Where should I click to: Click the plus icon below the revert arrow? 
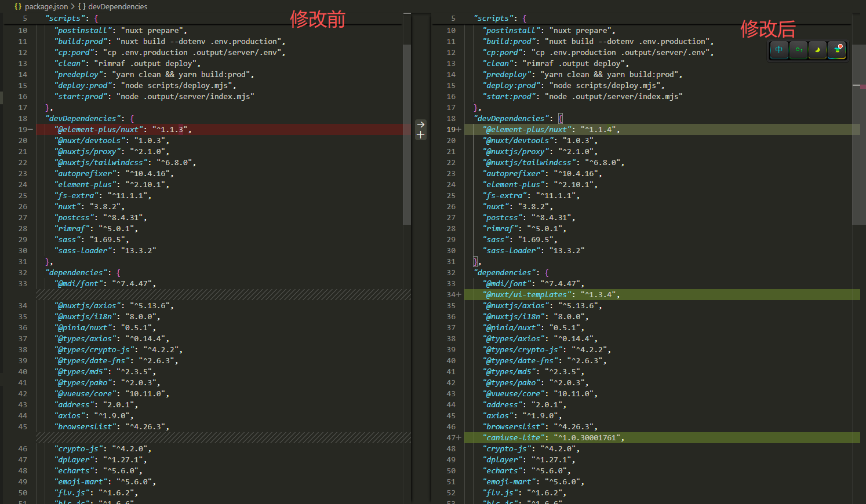click(x=421, y=134)
